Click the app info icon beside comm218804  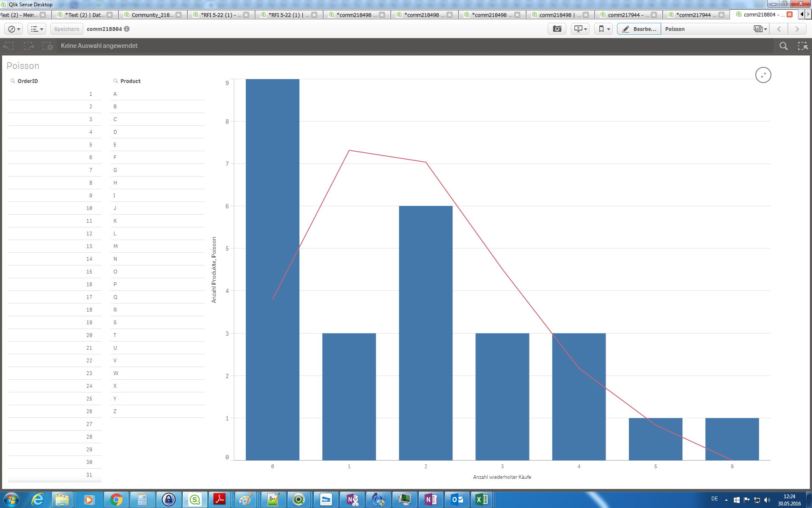pyautogui.click(x=127, y=29)
